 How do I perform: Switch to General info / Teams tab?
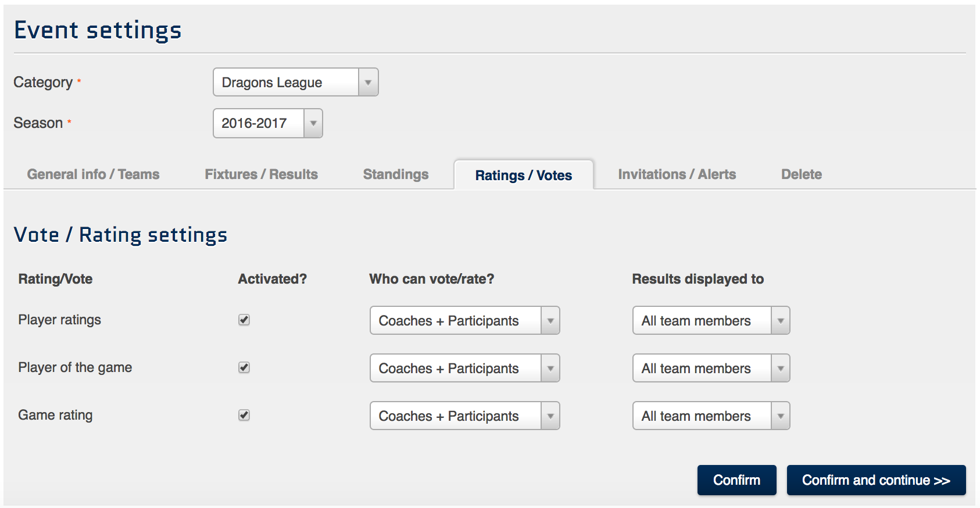click(x=93, y=174)
